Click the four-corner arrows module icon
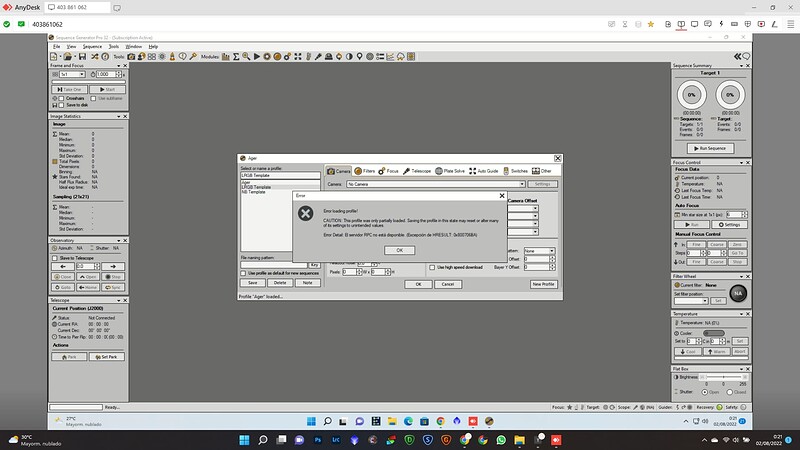This screenshot has height=450, width=800. pyautogui.click(x=298, y=57)
